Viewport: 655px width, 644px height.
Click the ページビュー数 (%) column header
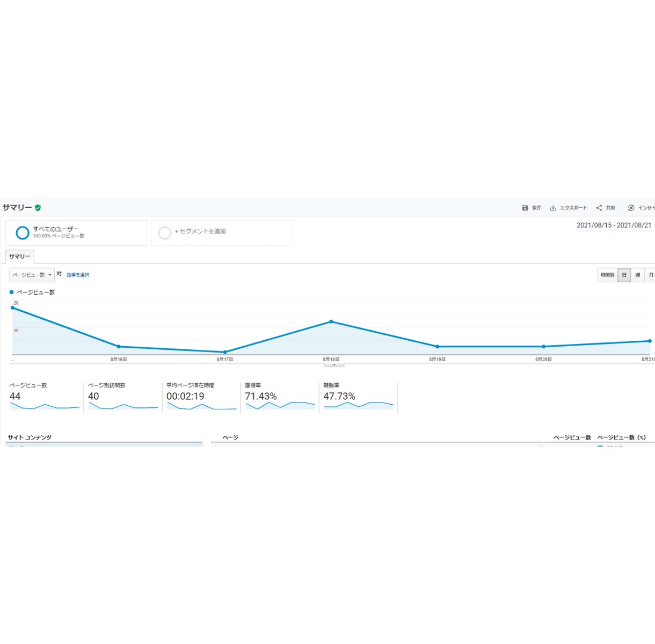click(x=622, y=437)
